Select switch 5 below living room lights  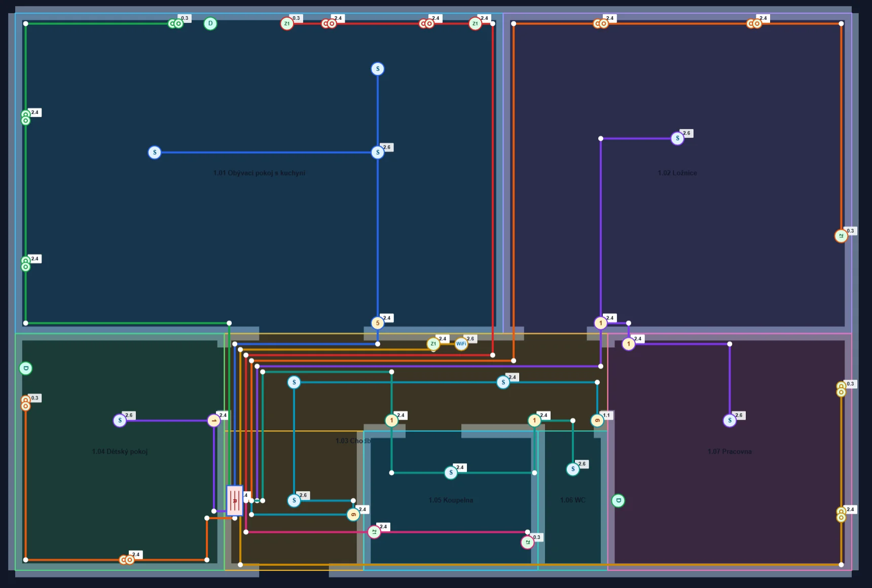point(378,323)
